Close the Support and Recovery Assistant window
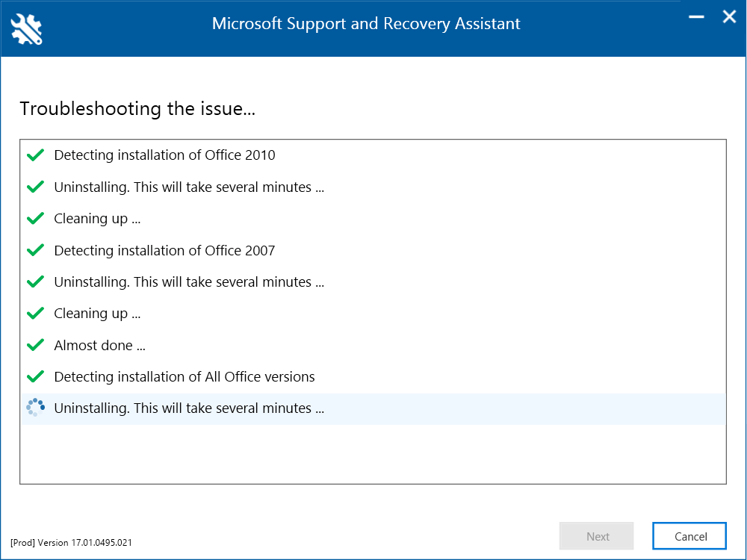 (729, 17)
